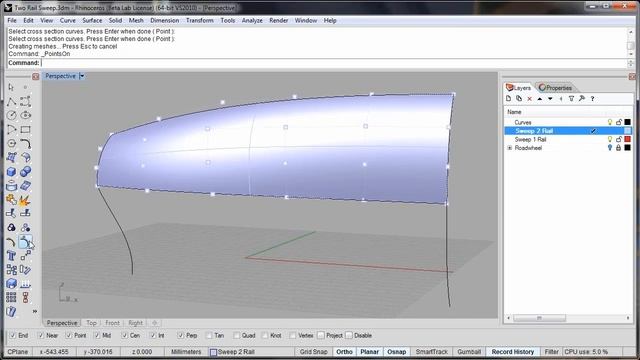Click the Join puzzle-piece tool
This screenshot has width=640, height=360.
coord(11,200)
